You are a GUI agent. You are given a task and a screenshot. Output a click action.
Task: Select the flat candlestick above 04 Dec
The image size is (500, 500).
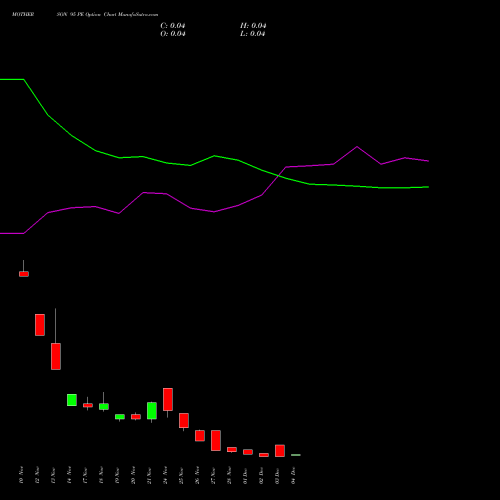(296, 455)
